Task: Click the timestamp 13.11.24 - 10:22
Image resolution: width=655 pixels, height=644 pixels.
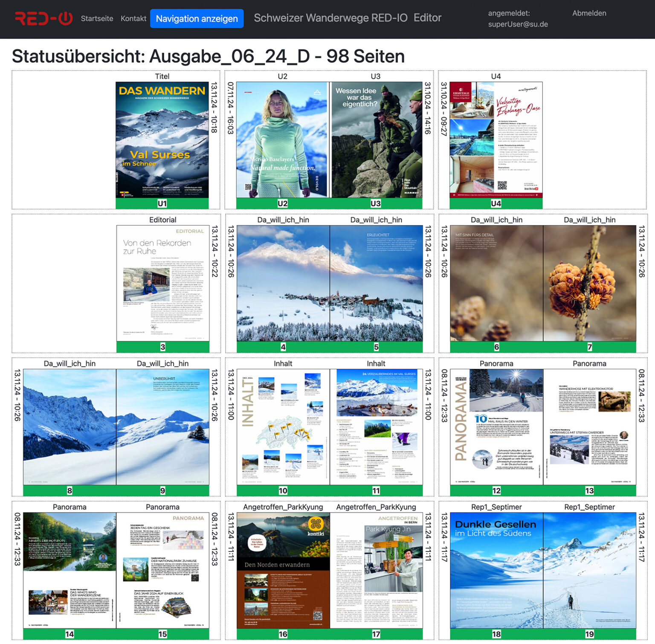Action: [x=215, y=252]
